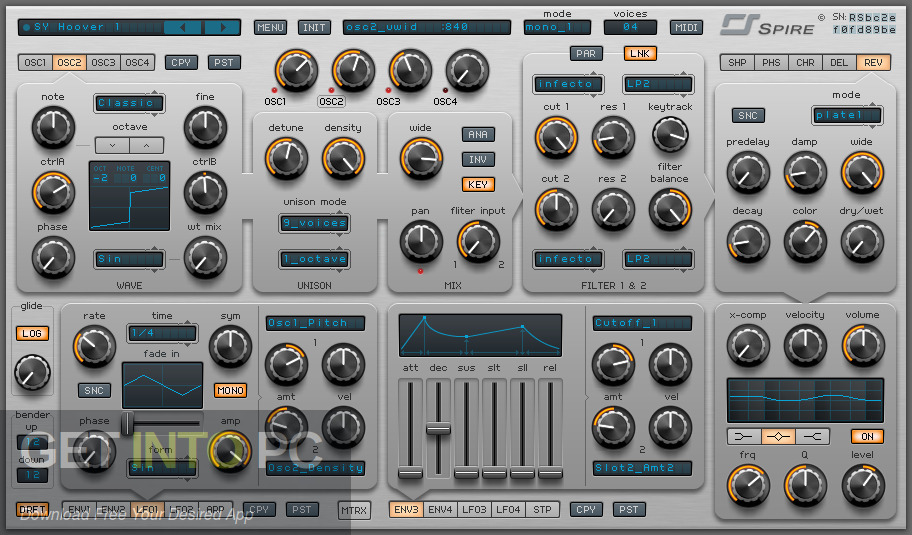The width and height of the screenshot is (912, 535).
Task: Click oscillator PST paste button
Action: (x=224, y=62)
